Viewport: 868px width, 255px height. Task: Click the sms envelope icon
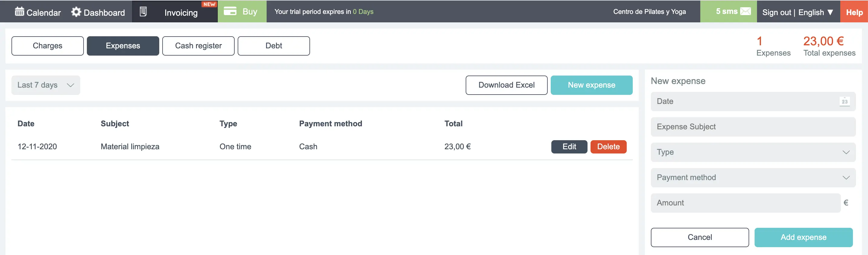[746, 11]
